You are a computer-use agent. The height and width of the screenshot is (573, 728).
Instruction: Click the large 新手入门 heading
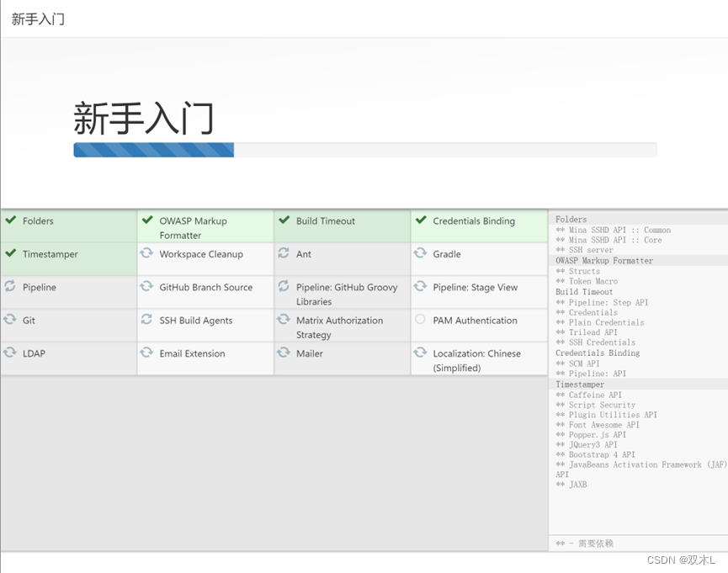pyautogui.click(x=143, y=119)
